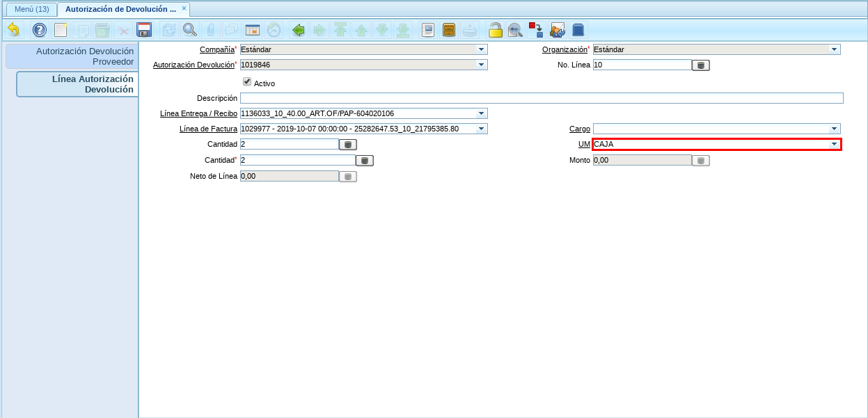Click the Cargo label link
Screen dimensions: 868x418
(580, 129)
